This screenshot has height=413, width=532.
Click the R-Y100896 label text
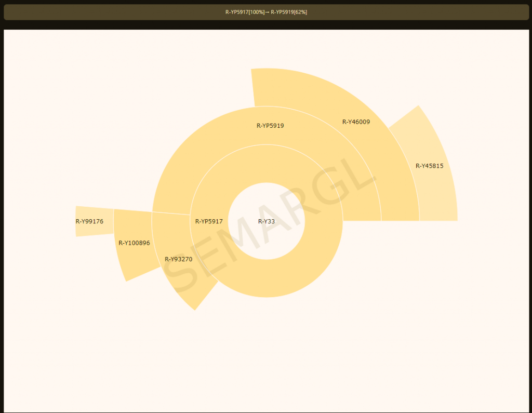pos(134,243)
